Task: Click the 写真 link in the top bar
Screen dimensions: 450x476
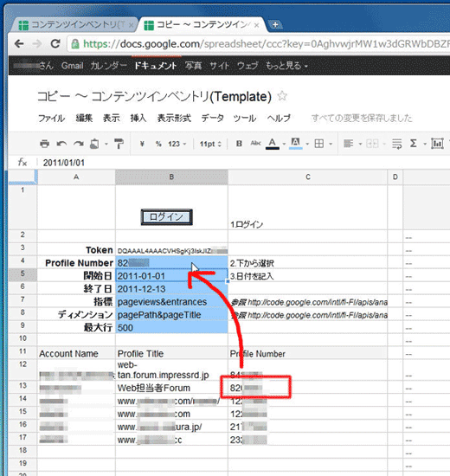Action: [194, 66]
